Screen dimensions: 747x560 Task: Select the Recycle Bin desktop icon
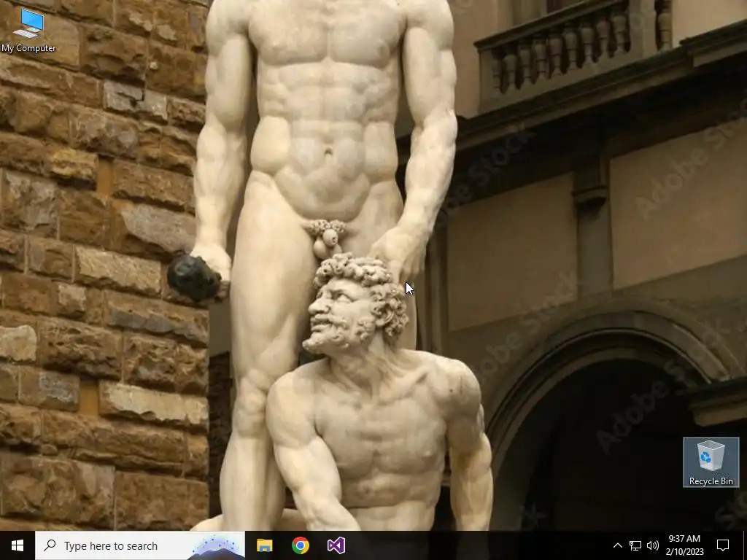point(711,462)
